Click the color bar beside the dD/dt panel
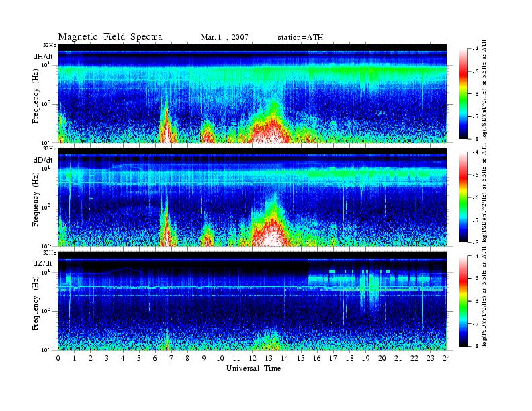Viewport: 532px width, 411px height. (463, 197)
